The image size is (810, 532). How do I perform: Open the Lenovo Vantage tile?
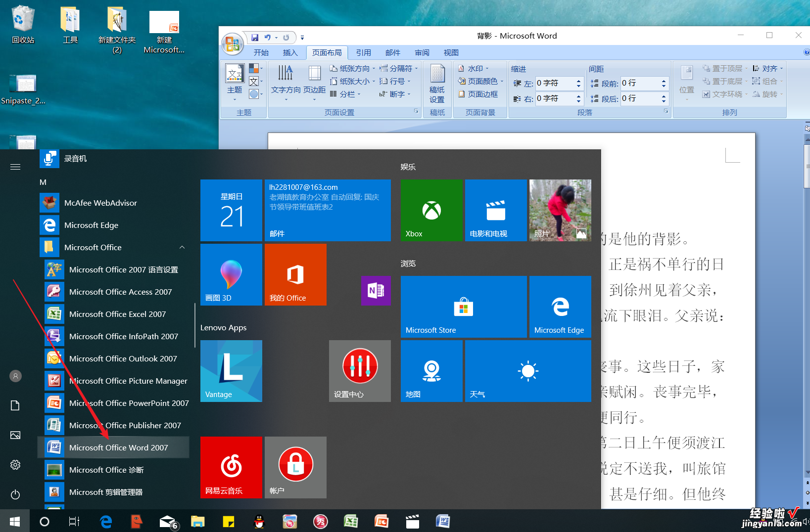231,371
